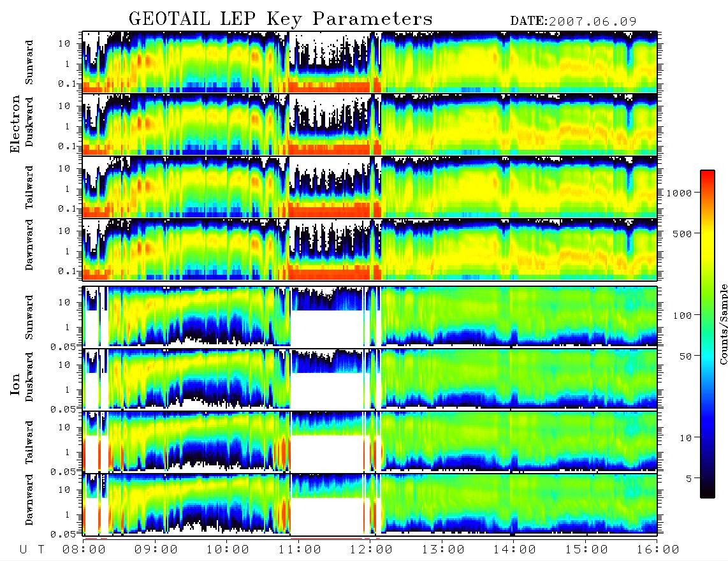Select the Ion Sunward panel label
Viewport: 728px width, 561px height.
29,317
